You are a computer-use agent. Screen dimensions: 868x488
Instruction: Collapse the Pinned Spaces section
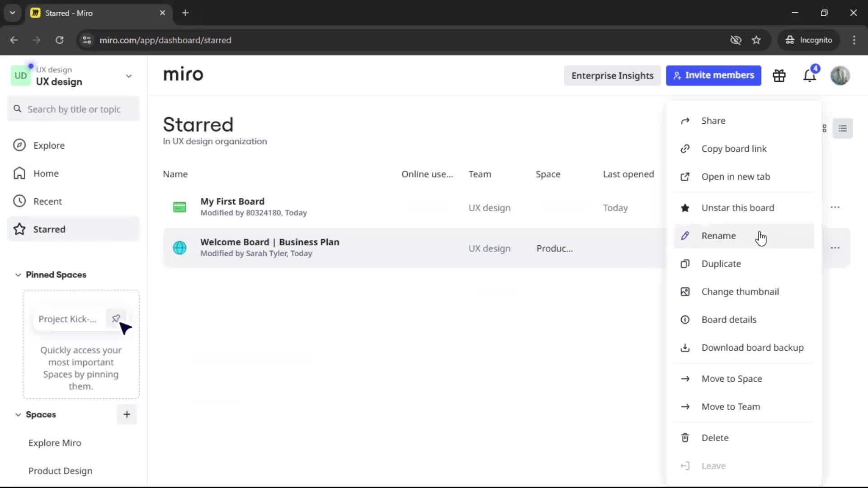pyautogui.click(x=18, y=275)
